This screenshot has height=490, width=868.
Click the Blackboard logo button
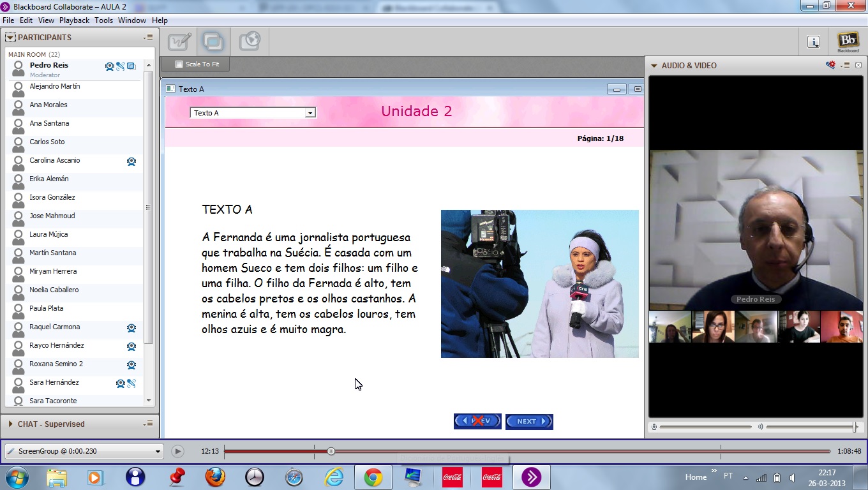848,42
